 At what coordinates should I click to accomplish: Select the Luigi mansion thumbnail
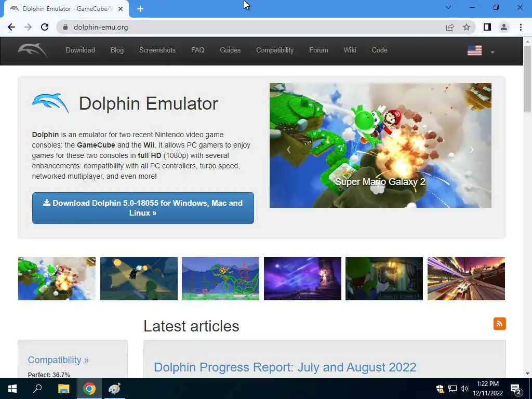tap(384, 278)
